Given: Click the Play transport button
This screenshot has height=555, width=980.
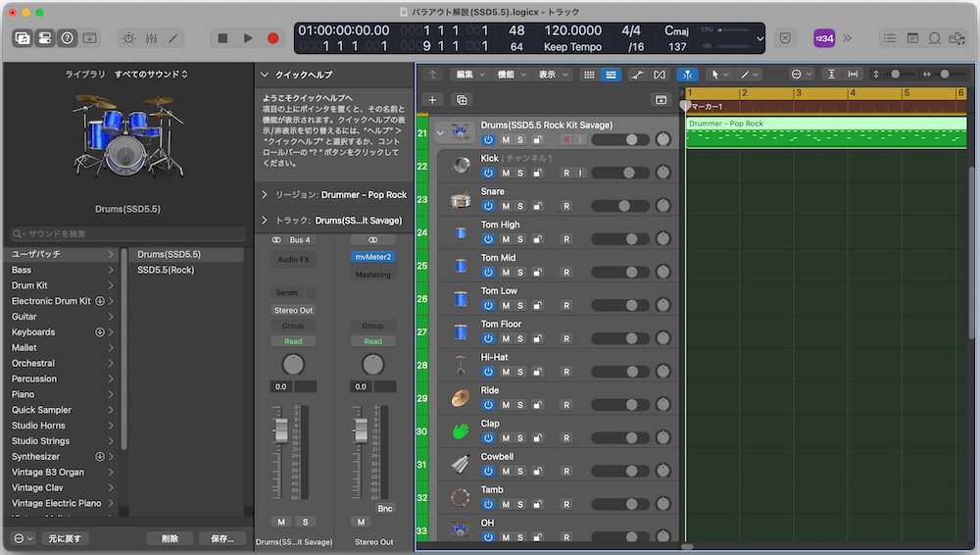Looking at the screenshot, I should [x=248, y=38].
